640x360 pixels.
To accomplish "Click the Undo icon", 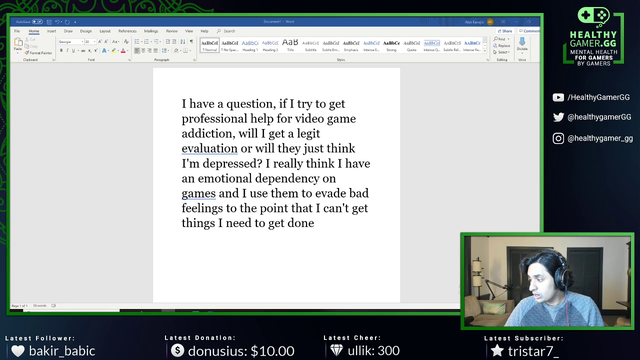I will point(57,22).
